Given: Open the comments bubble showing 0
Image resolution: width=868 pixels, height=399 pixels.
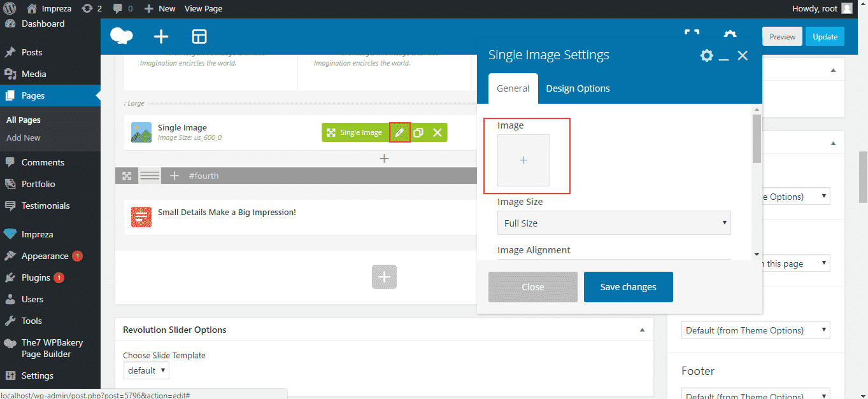Looking at the screenshot, I should coord(123,8).
